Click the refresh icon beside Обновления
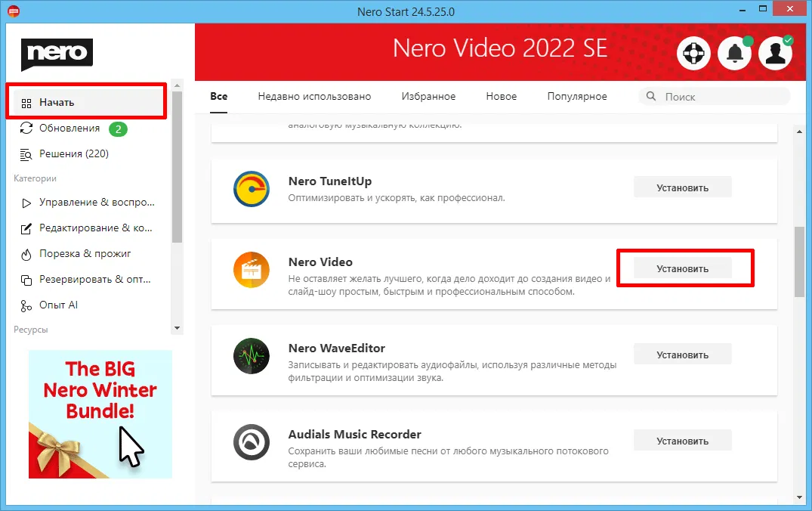Viewport: 812px width, 511px height. pyautogui.click(x=26, y=128)
